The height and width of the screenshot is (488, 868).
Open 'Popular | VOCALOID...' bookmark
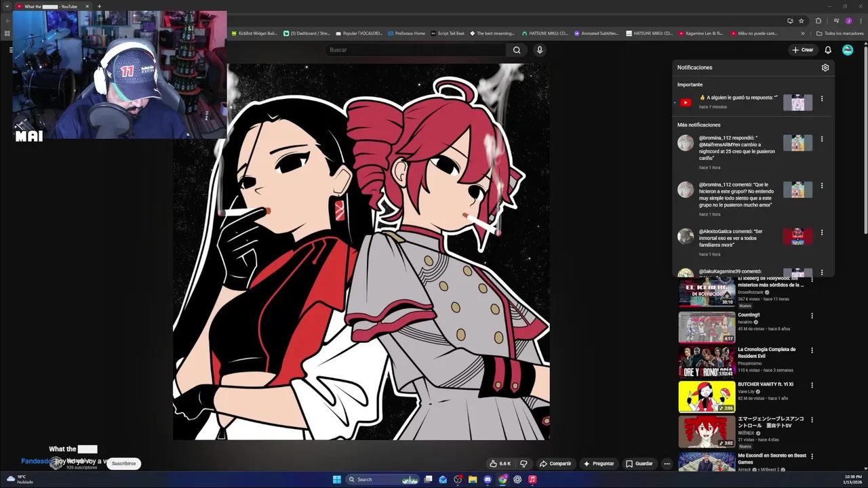tap(359, 33)
